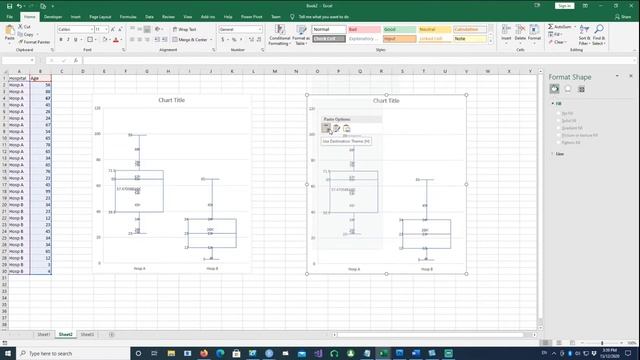Choose Use Destination Theme paste option
Screen dimensions: 640x360
pos(326,128)
